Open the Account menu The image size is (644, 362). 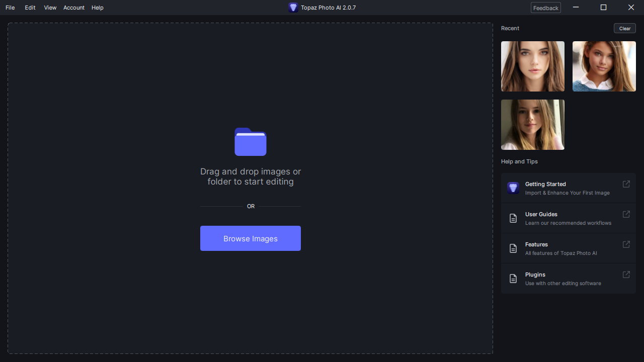(73, 8)
